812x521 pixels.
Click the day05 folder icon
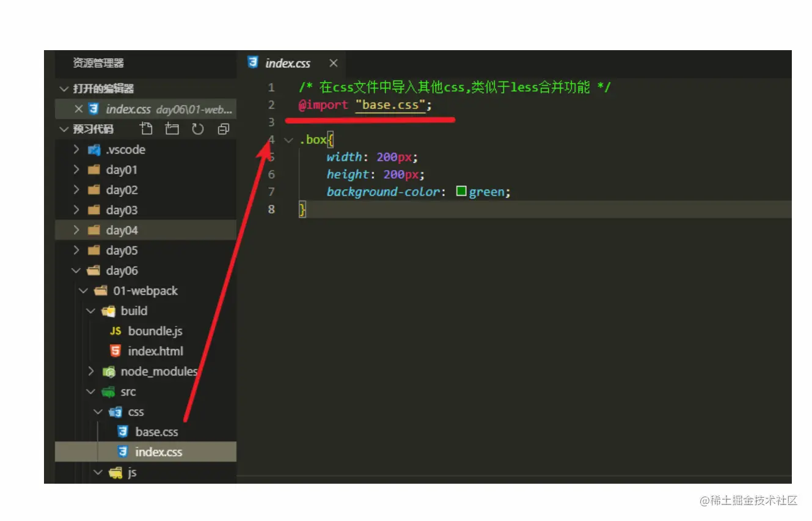click(94, 251)
